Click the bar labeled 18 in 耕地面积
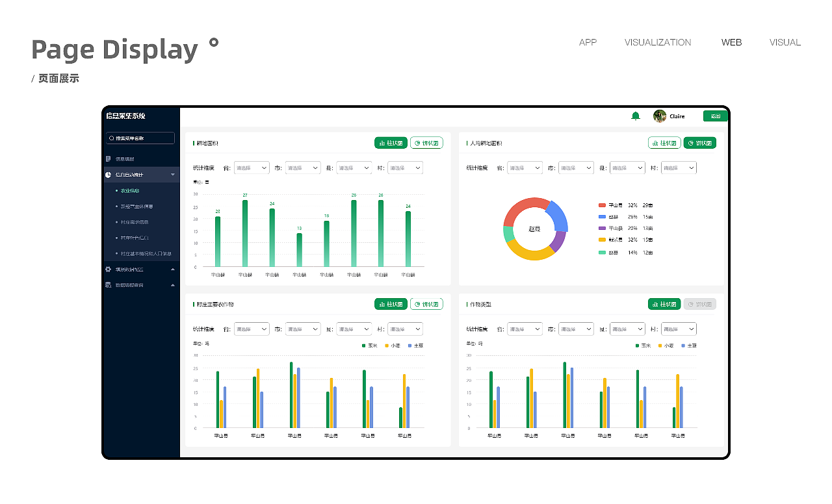Image resolution: width=832 pixels, height=504 pixels. tap(326, 244)
